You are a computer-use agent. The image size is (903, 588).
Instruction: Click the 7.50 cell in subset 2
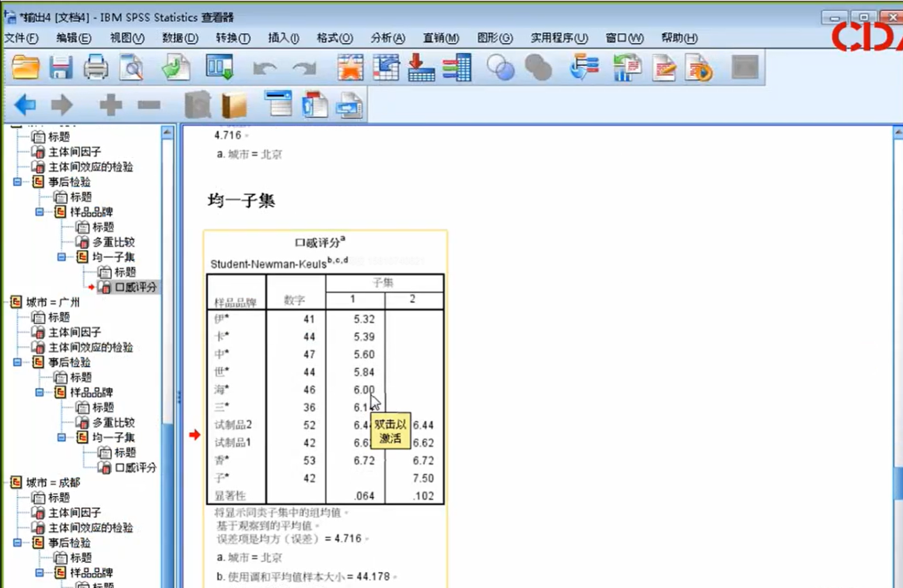[423, 478]
